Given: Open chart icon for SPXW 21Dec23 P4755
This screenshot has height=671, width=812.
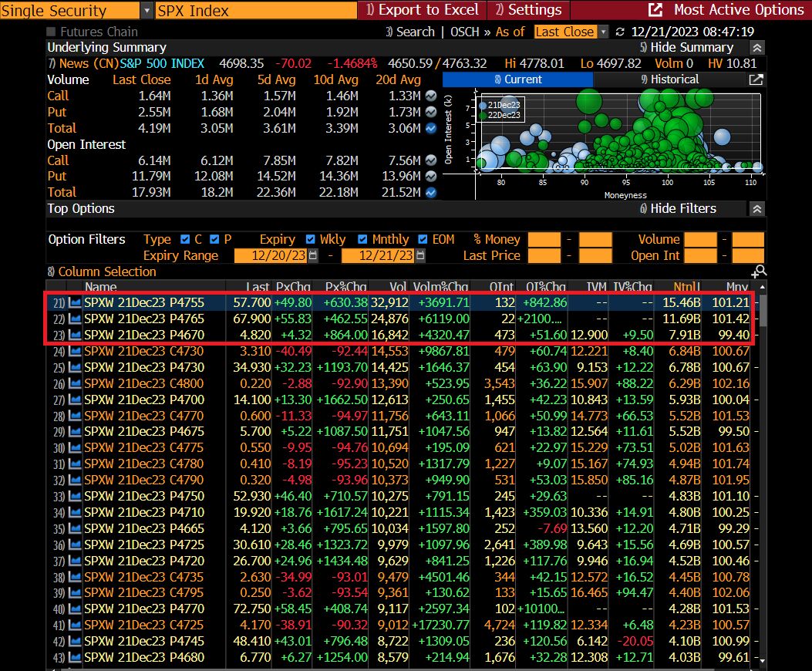Looking at the screenshot, I should [75, 302].
